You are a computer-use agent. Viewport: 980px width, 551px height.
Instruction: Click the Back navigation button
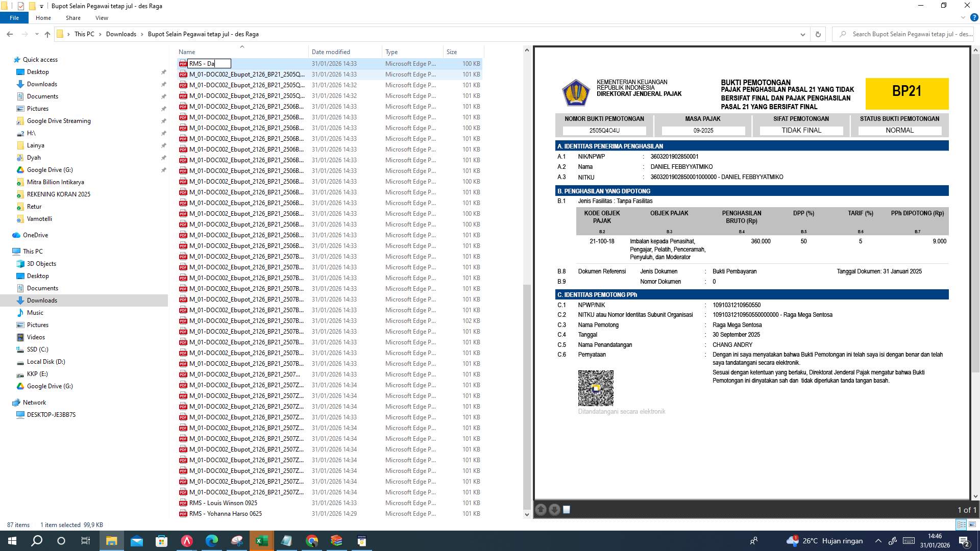[x=10, y=34]
